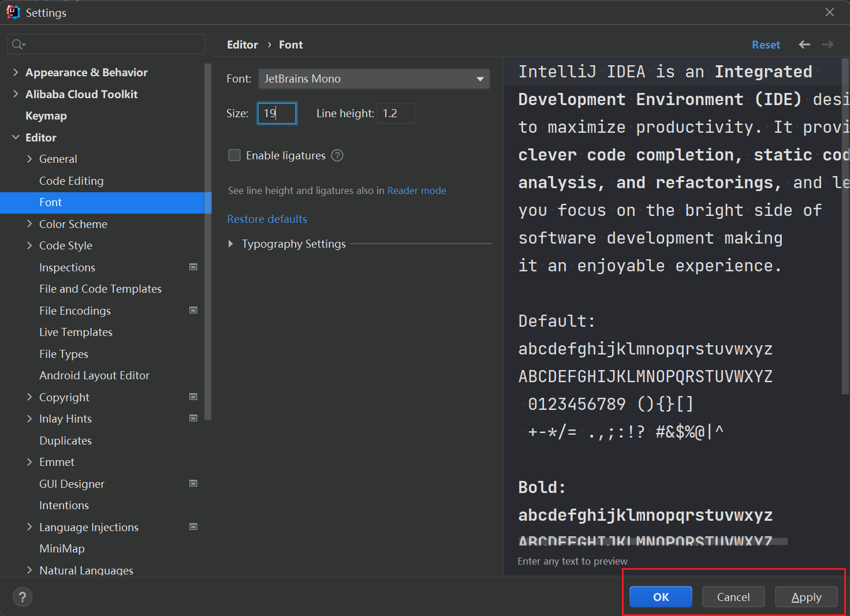Click the project-level icon beside Language Injections
The width and height of the screenshot is (850, 616).
(x=193, y=527)
